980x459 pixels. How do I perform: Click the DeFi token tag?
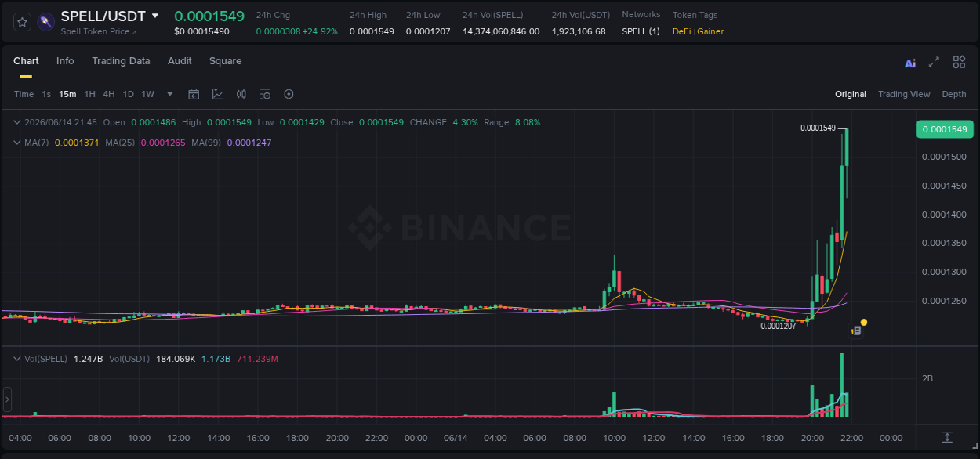[x=682, y=31]
